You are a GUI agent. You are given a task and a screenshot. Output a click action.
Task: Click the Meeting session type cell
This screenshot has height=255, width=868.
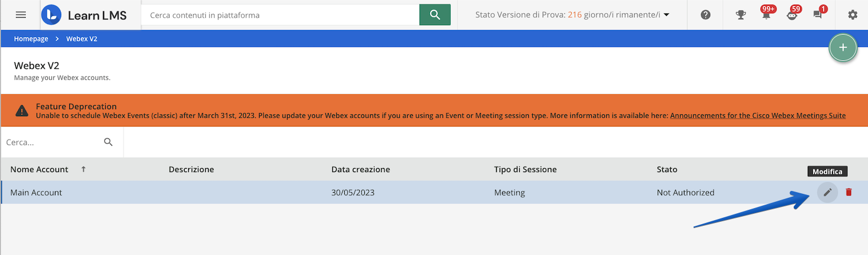click(x=509, y=193)
